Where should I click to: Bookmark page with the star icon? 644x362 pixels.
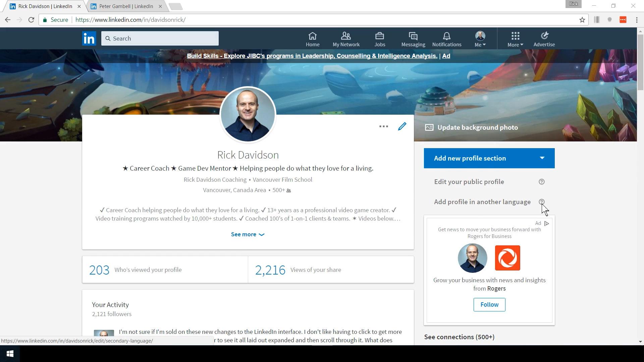pyautogui.click(x=582, y=20)
